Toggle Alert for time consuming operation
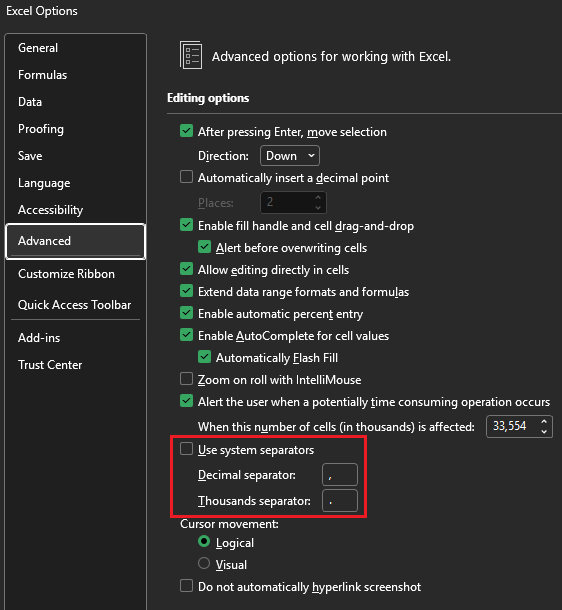The image size is (562, 610). point(186,401)
